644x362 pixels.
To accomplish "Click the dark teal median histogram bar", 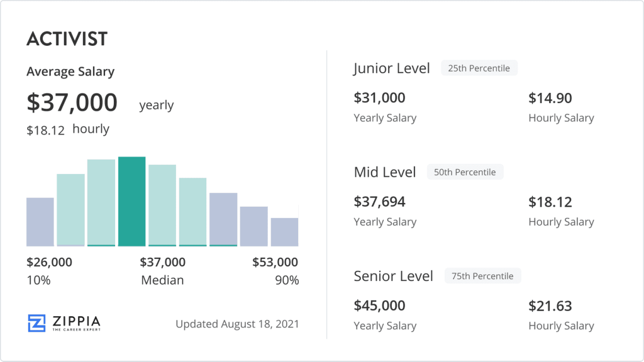I will tap(132, 201).
